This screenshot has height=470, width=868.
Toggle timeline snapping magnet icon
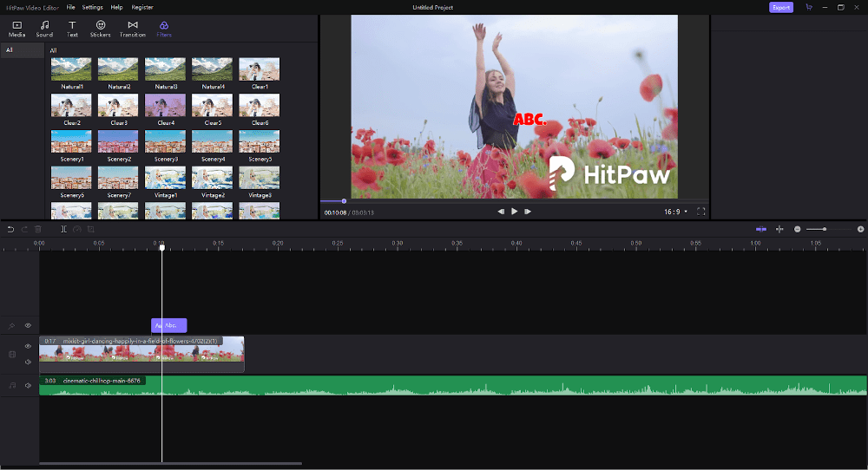point(761,229)
